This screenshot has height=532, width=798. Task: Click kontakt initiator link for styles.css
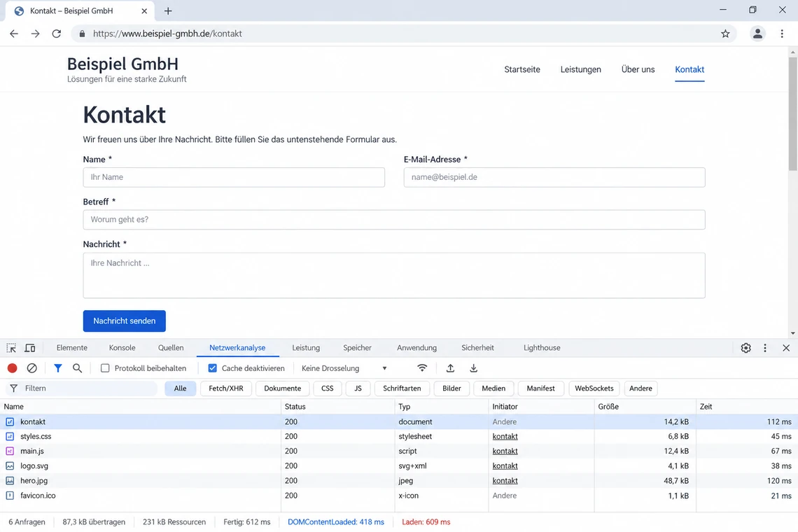coord(505,436)
